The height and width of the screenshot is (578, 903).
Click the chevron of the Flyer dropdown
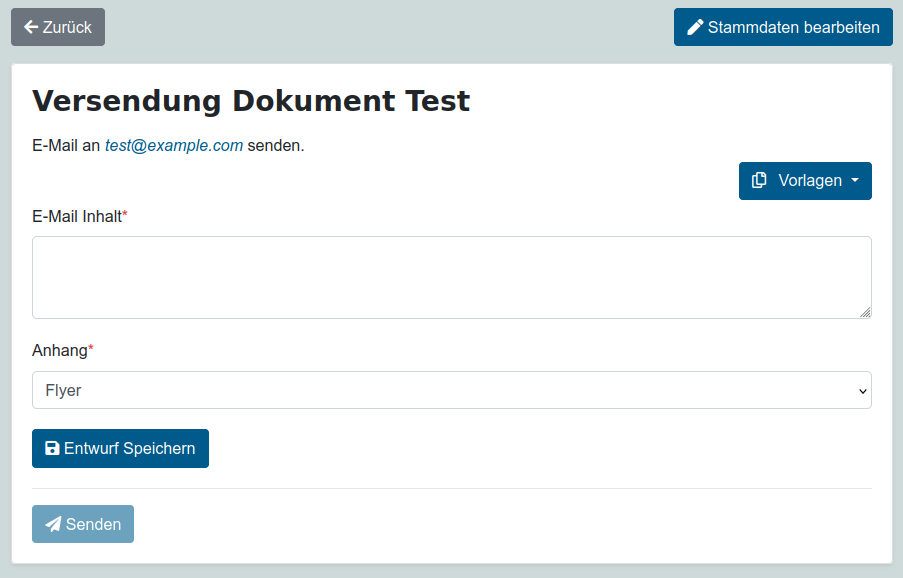tap(862, 391)
